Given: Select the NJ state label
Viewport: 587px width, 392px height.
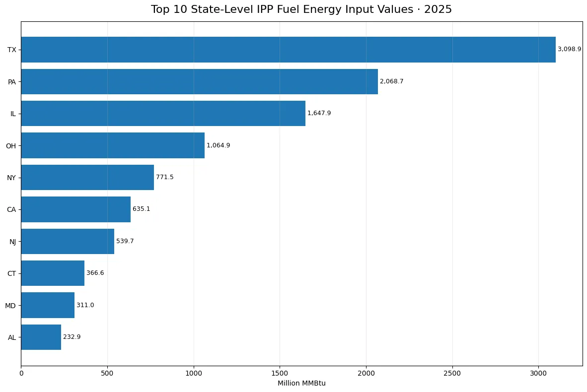Looking at the screenshot, I should pyautogui.click(x=13, y=242).
